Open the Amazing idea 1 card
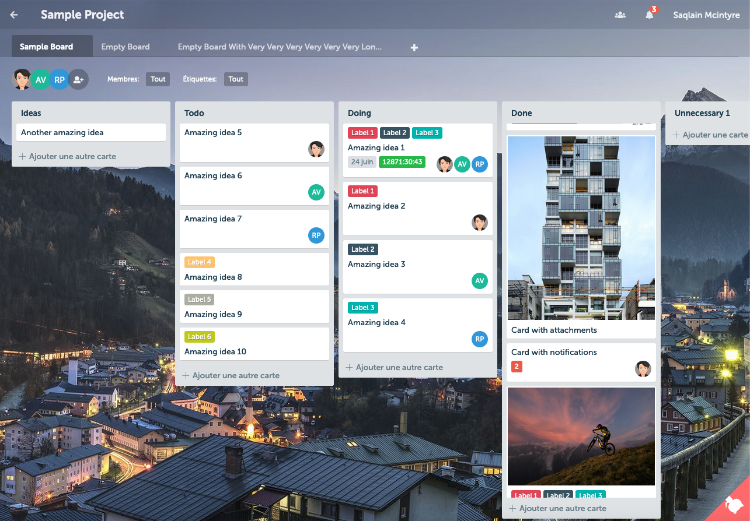The height and width of the screenshot is (521, 750). [x=418, y=150]
